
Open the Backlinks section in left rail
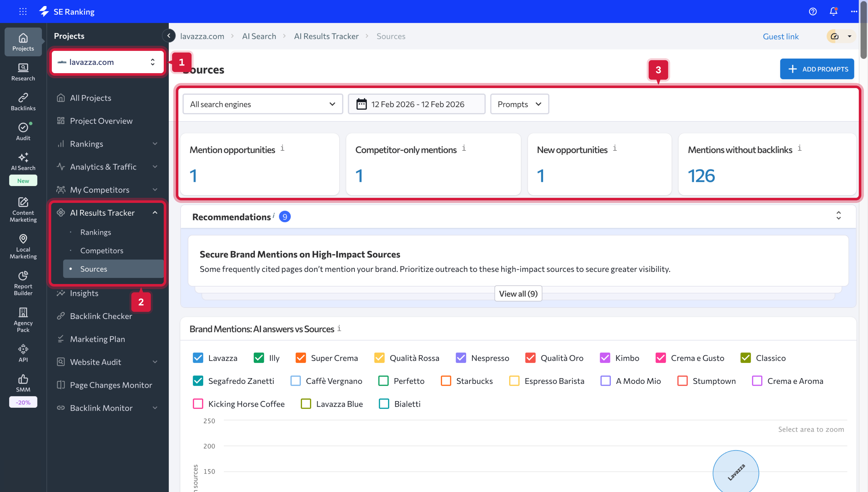(x=23, y=101)
